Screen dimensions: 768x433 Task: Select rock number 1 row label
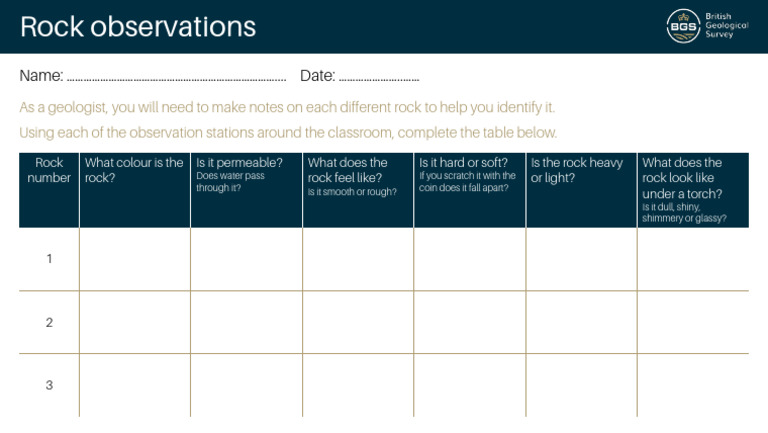pos(49,259)
